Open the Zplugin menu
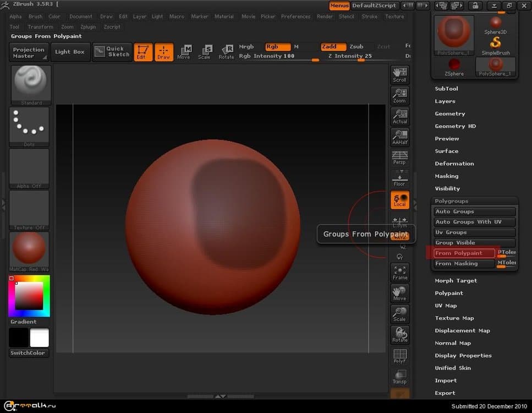The width and height of the screenshot is (532, 413). [88, 26]
